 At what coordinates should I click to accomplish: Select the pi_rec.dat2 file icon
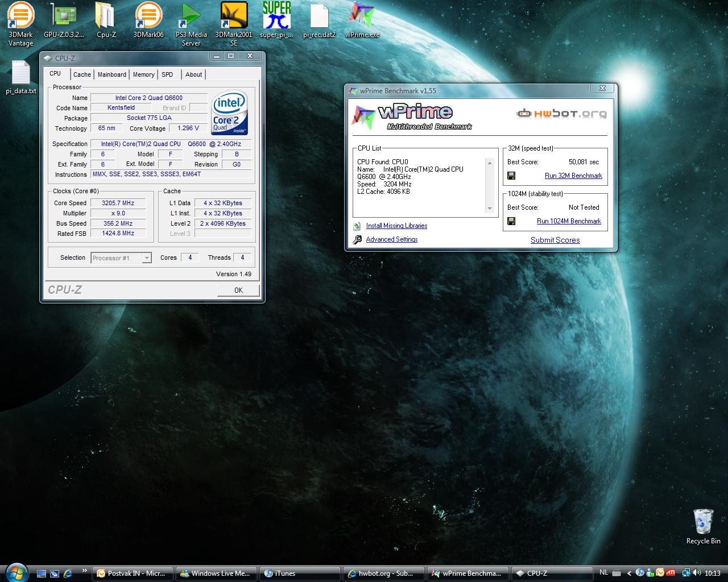tap(319, 21)
